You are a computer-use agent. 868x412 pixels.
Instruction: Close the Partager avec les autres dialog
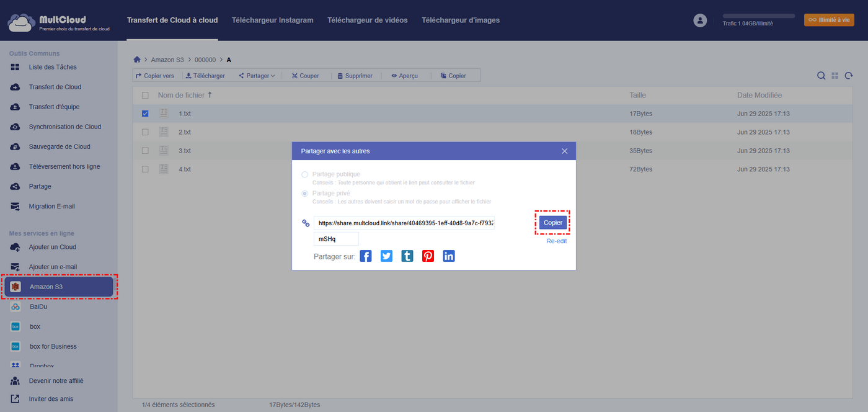[565, 151]
